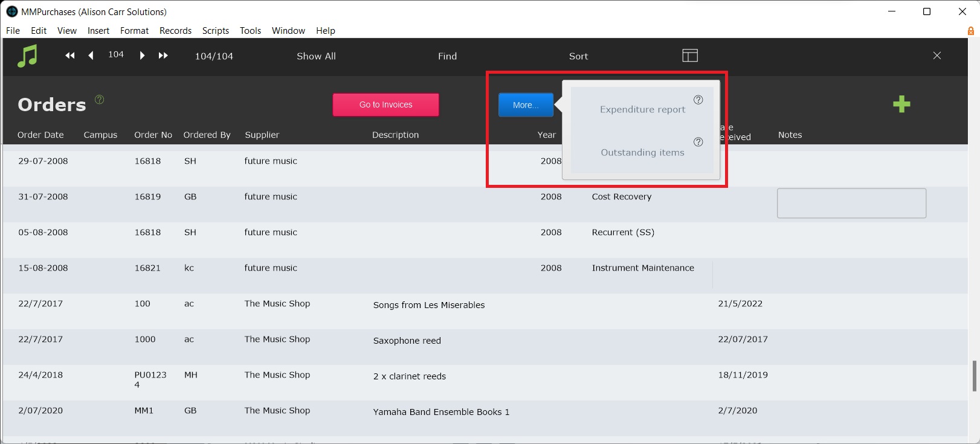Click Saxophone reed description
980x444 pixels.
407,341
